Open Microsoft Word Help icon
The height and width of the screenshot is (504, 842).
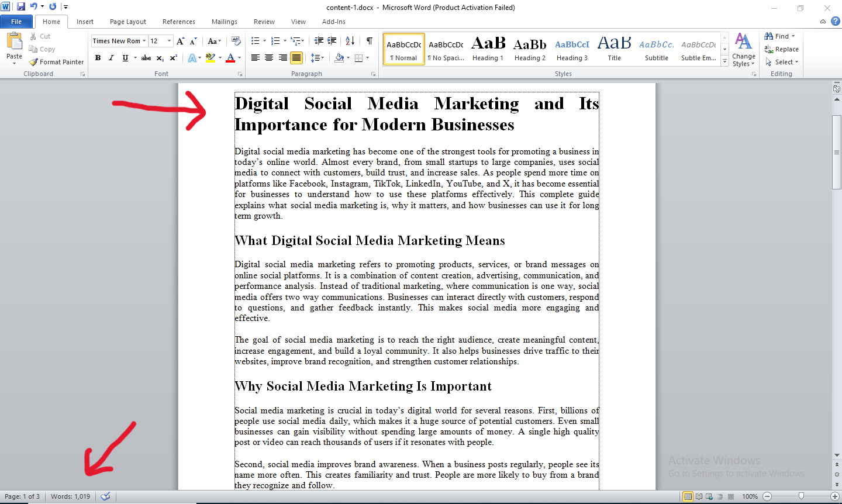tap(835, 22)
